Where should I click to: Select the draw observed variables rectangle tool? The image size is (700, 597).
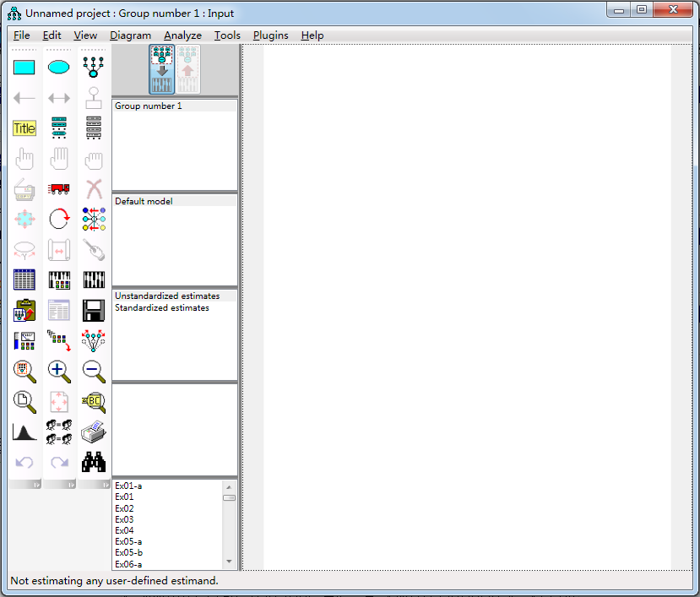tap(24, 68)
